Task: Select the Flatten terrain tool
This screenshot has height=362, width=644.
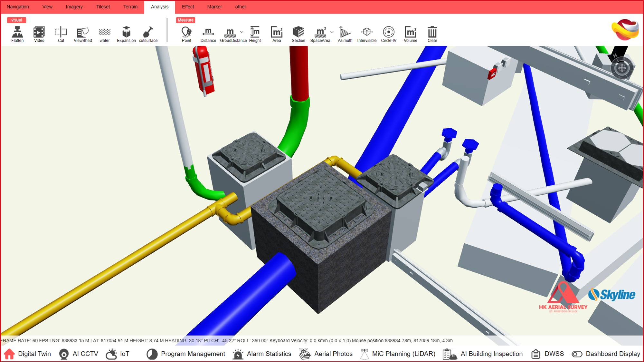Action: 17,34
